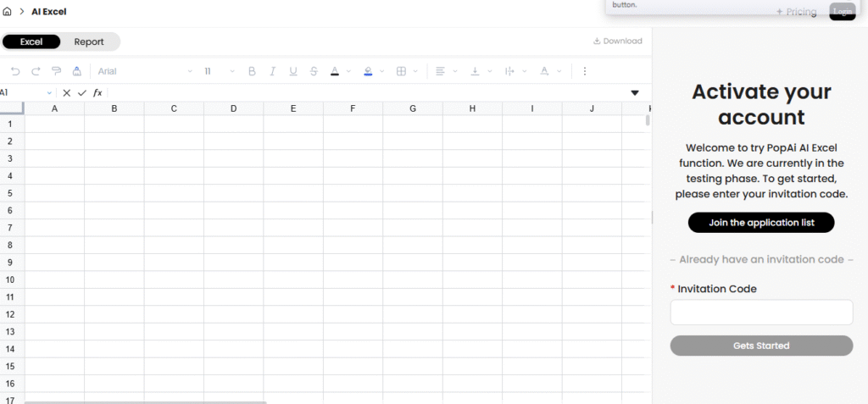The height and width of the screenshot is (404, 868).
Task: Expand the formula bar with arrow
Action: coord(635,92)
